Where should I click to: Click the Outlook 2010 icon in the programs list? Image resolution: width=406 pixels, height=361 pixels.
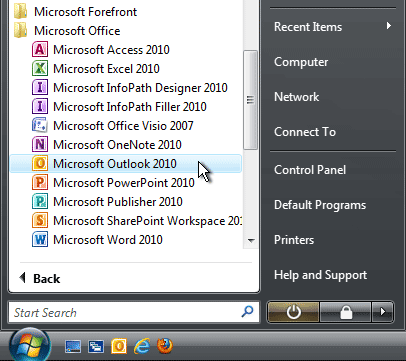[40, 164]
